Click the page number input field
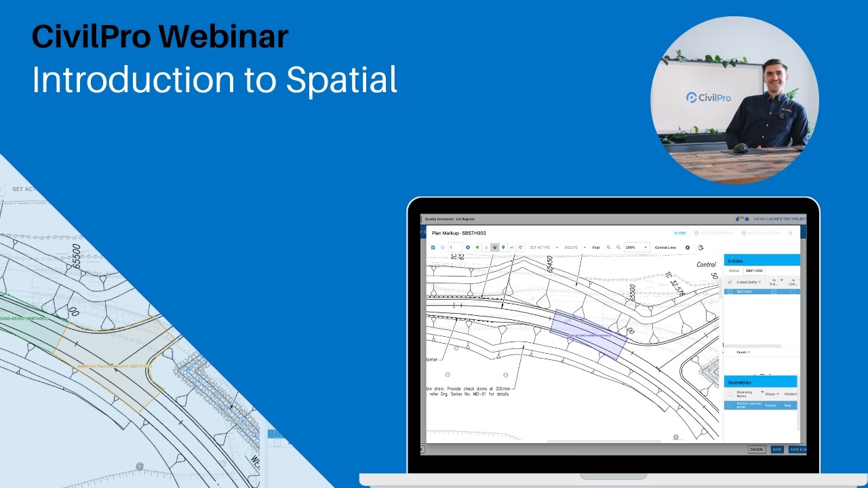The width and height of the screenshot is (868, 488). click(455, 247)
